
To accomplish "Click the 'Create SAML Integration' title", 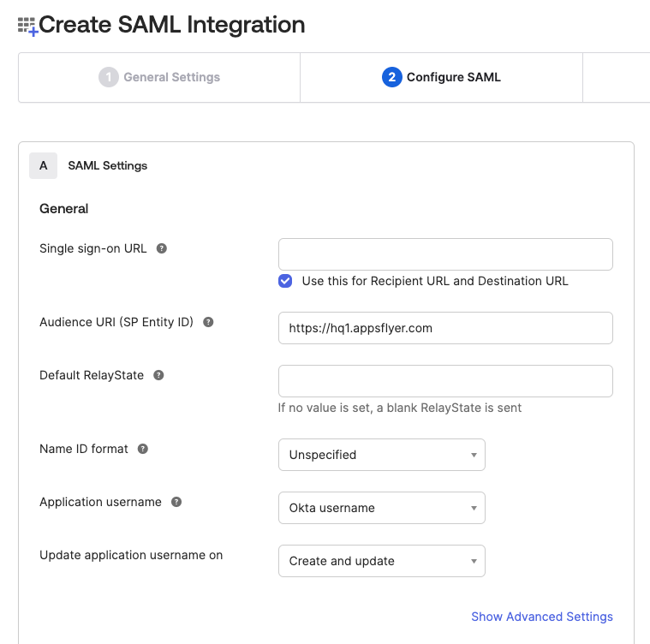I will click(171, 25).
